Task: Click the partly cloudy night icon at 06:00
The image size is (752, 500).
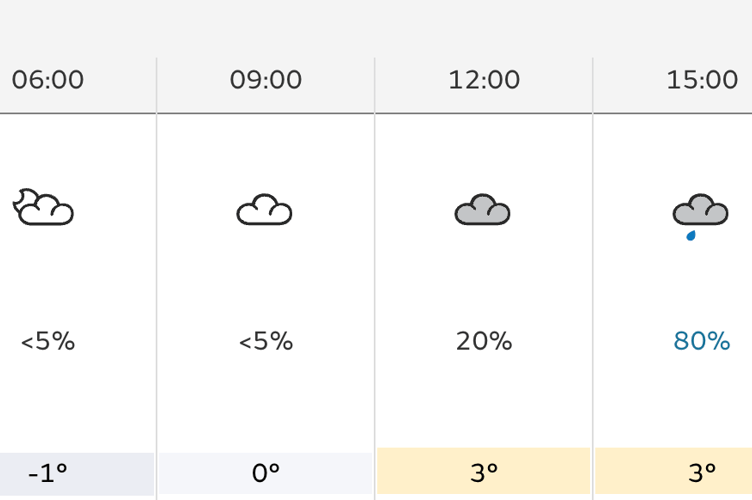Action: coord(43,207)
